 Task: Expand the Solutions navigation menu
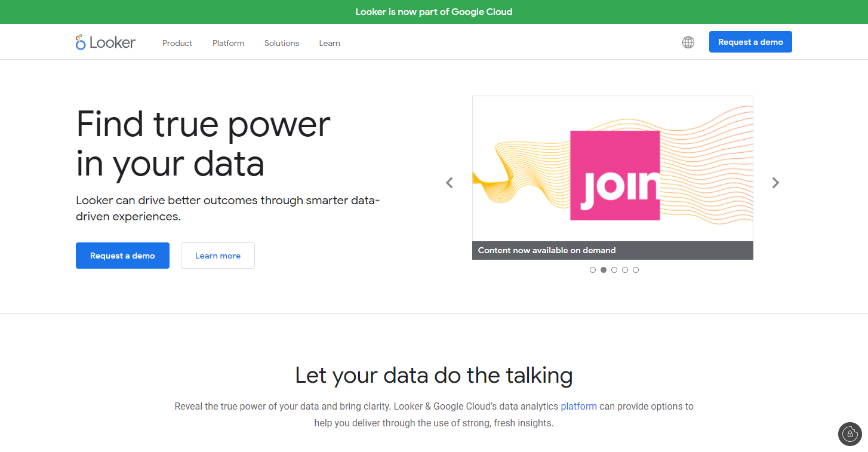[x=282, y=43]
